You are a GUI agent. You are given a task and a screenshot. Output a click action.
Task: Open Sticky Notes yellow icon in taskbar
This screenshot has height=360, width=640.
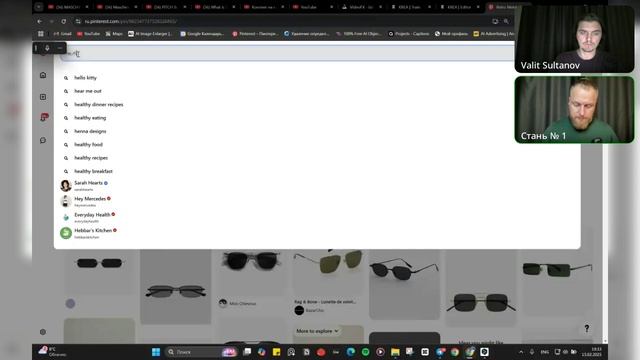276,352
